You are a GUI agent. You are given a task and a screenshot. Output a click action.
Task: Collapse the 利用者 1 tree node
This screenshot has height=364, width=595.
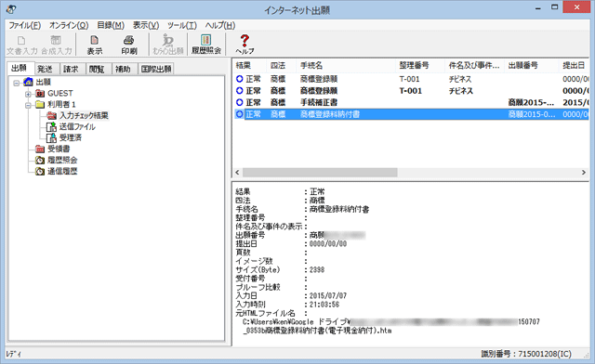pos(28,105)
